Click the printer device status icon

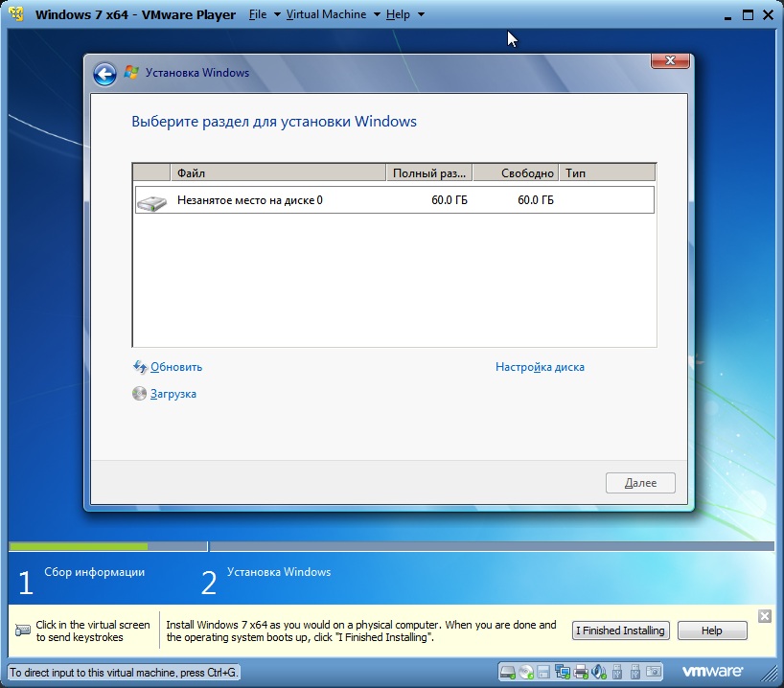point(581,673)
